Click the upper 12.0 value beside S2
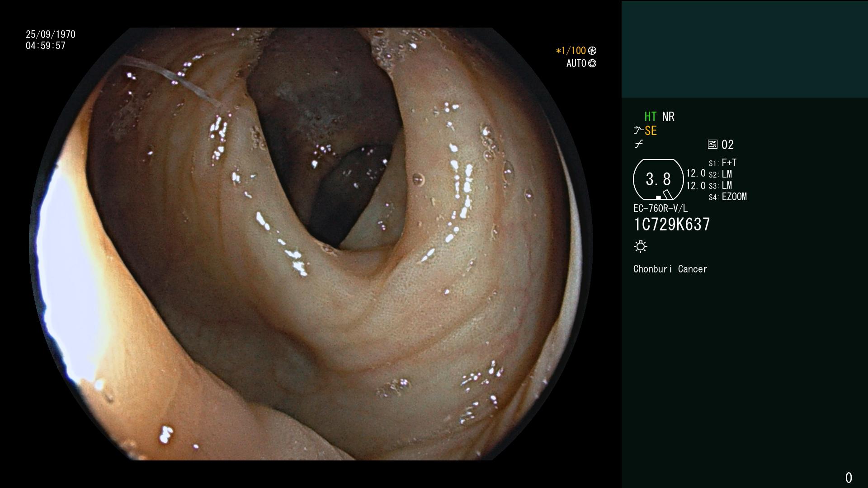Viewport: 868px width, 488px height. pyautogui.click(x=696, y=173)
